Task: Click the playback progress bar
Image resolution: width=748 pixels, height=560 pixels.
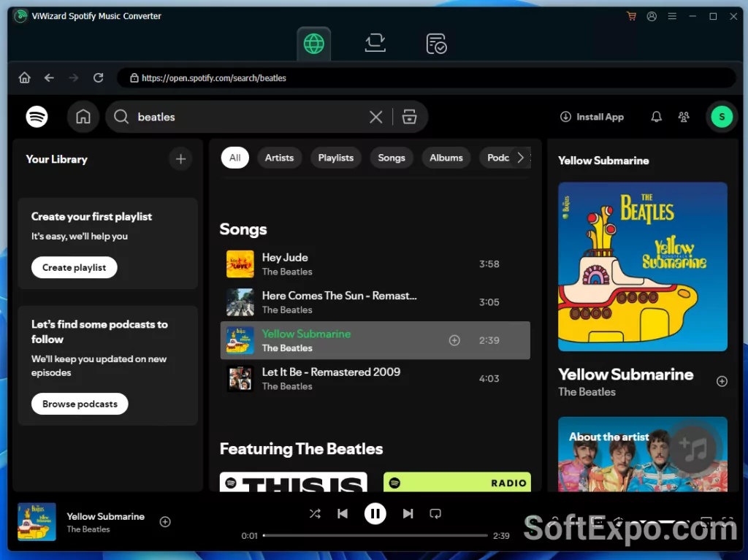Action: (x=375, y=535)
